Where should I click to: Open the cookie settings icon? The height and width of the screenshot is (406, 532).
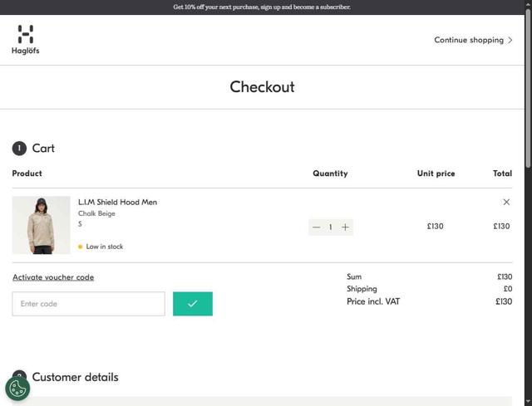click(x=17, y=389)
